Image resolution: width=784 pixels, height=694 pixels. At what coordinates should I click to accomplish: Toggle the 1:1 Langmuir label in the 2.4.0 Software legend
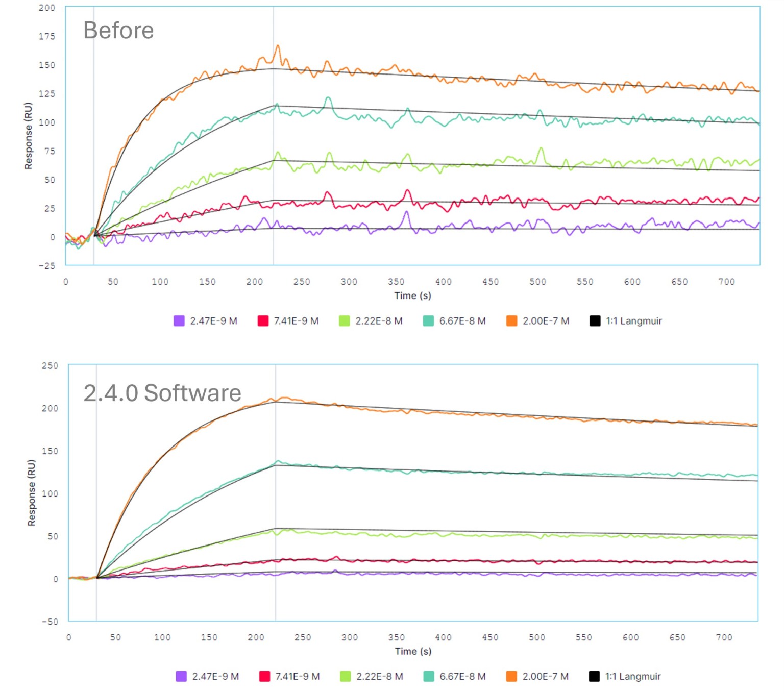click(x=633, y=677)
